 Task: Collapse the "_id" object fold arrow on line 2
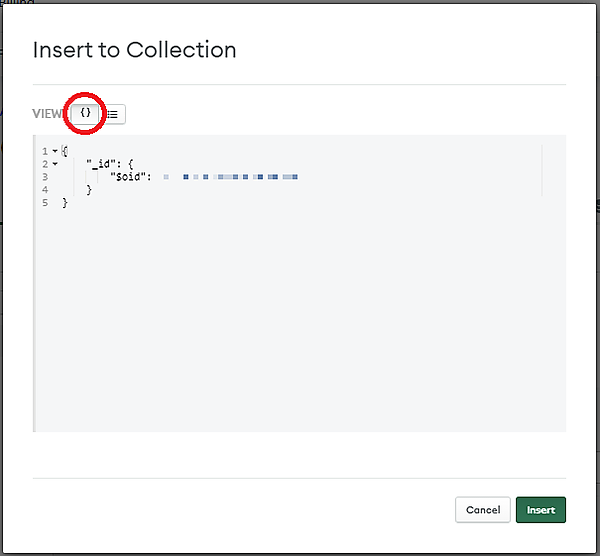click(x=54, y=164)
